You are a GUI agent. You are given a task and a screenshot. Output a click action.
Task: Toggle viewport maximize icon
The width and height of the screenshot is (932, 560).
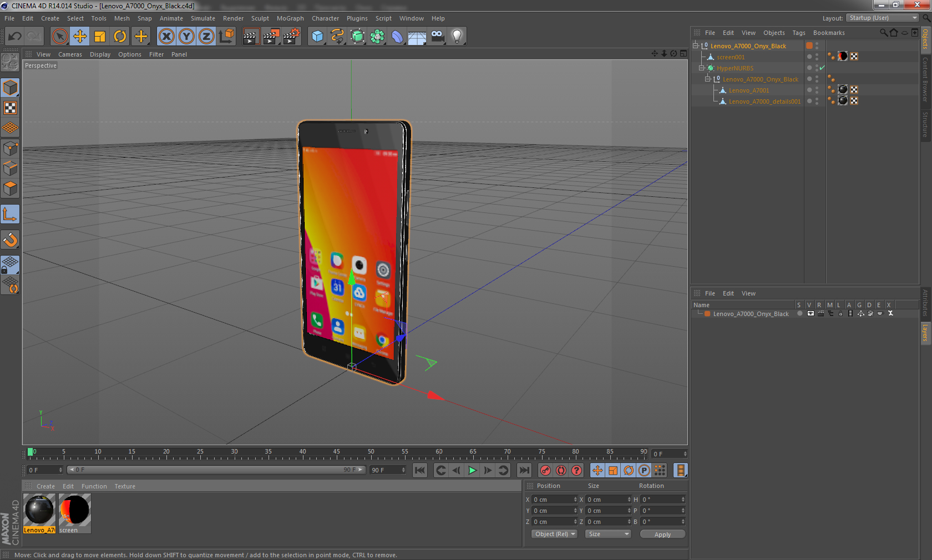click(x=683, y=54)
